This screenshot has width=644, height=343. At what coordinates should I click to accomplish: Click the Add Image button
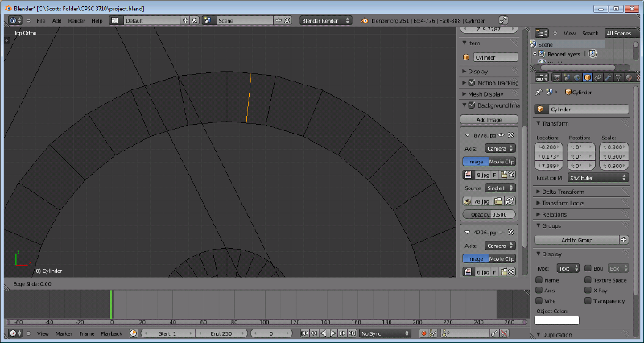click(x=489, y=119)
